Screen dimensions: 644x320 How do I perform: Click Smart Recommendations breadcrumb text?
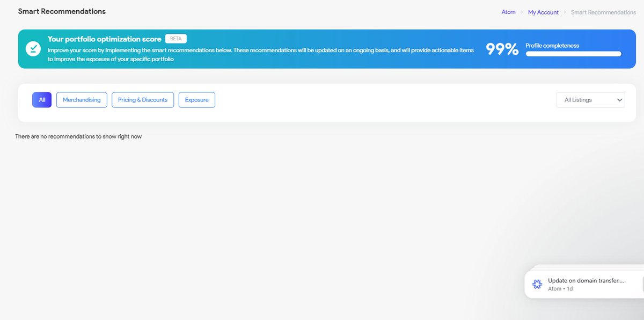click(603, 12)
